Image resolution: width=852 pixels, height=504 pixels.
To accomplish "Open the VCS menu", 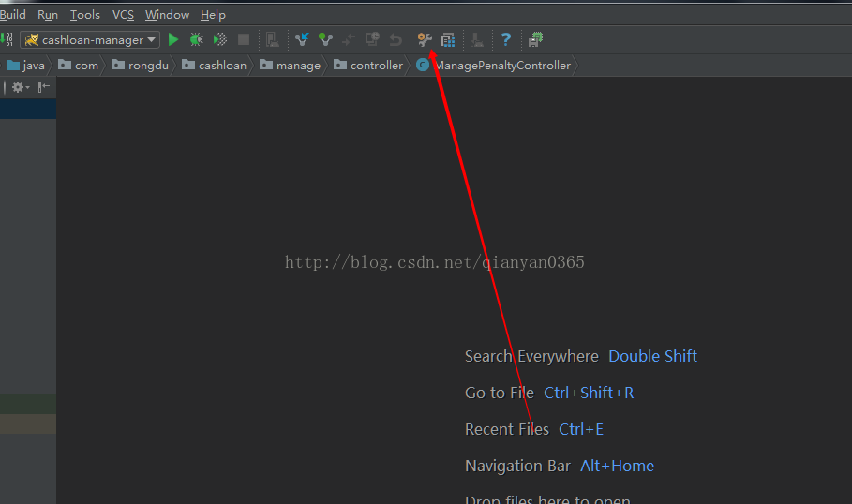I will pyautogui.click(x=124, y=15).
